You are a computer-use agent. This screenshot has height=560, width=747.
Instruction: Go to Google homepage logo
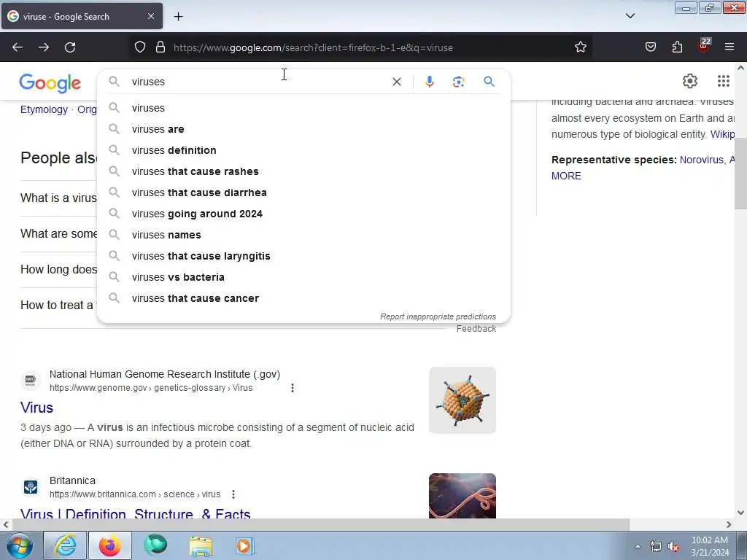pos(50,83)
